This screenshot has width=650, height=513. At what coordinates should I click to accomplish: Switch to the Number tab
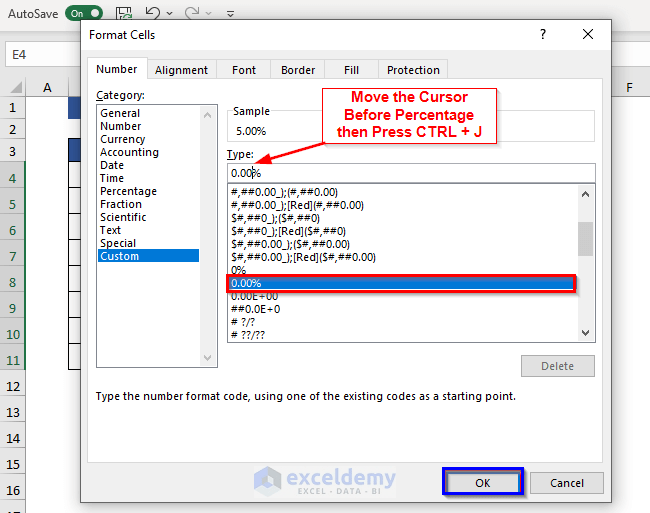pos(116,69)
